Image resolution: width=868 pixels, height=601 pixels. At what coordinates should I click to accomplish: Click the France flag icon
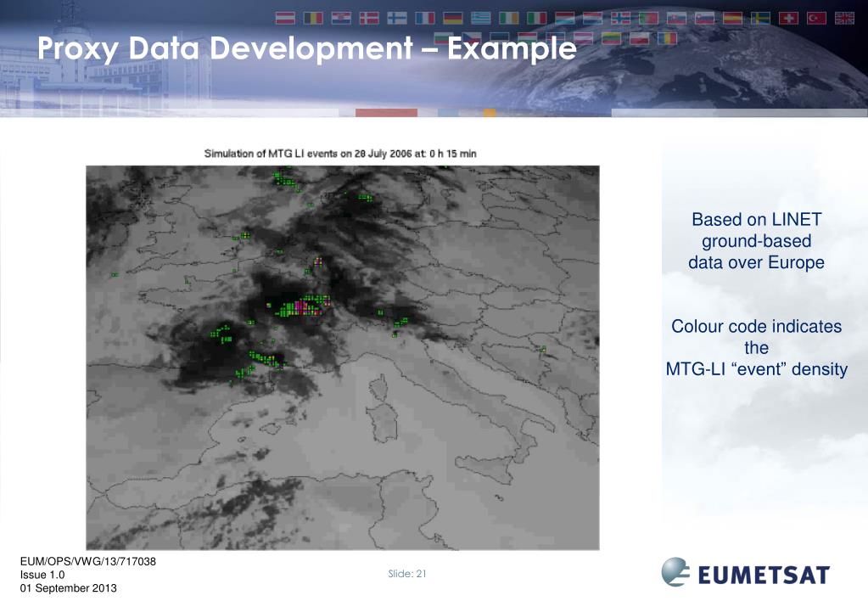coord(425,19)
